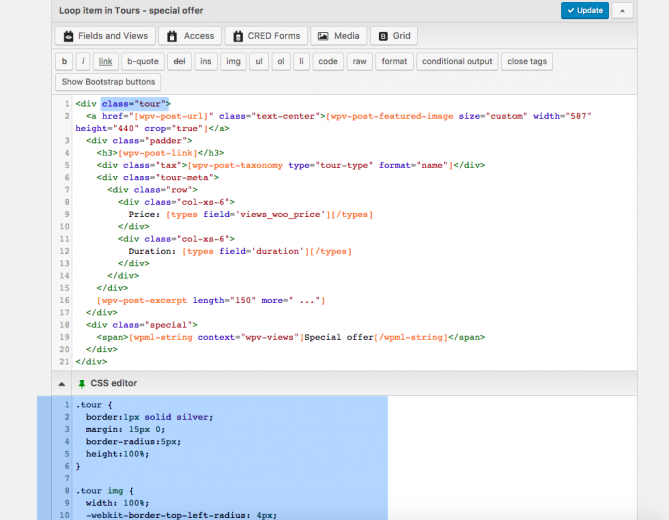Click 'CSS editor' heading text
669x520 pixels.
[113, 383]
